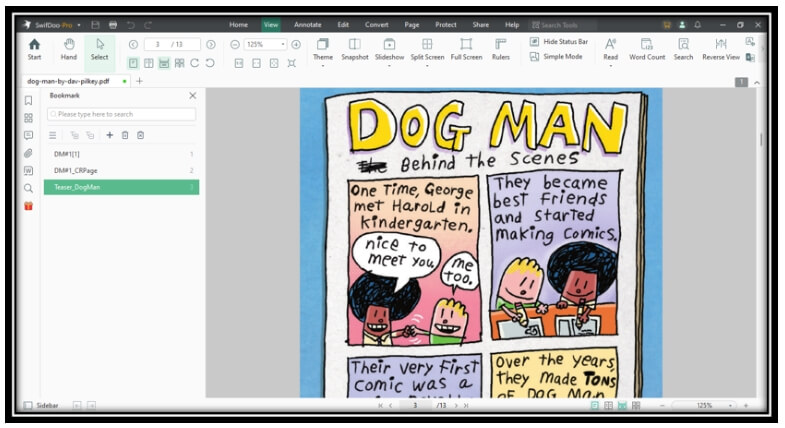The width and height of the screenshot is (785, 428).
Task: Click the Search Tools box in title bar
Action: (x=562, y=25)
